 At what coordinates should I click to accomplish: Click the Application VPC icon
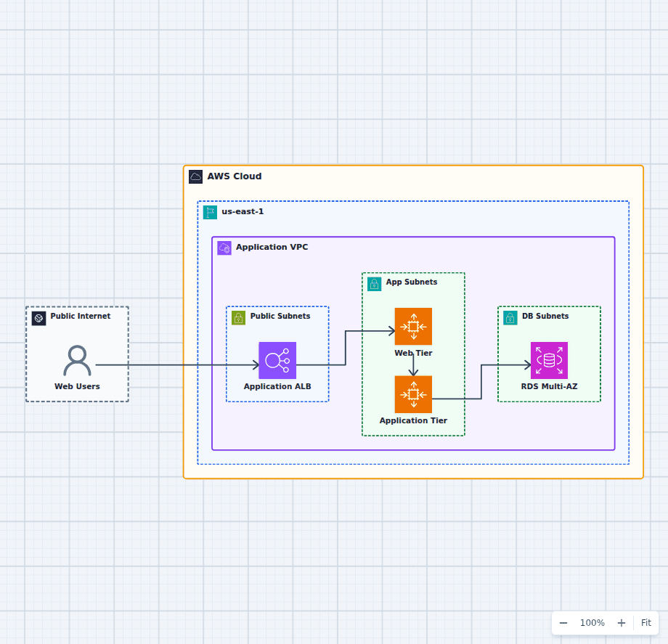(224, 248)
